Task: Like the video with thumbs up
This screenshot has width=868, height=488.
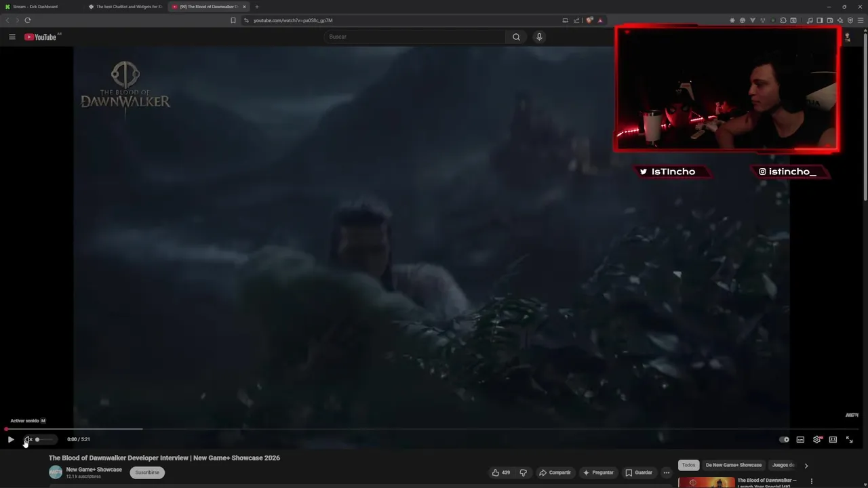Action: (x=500, y=472)
